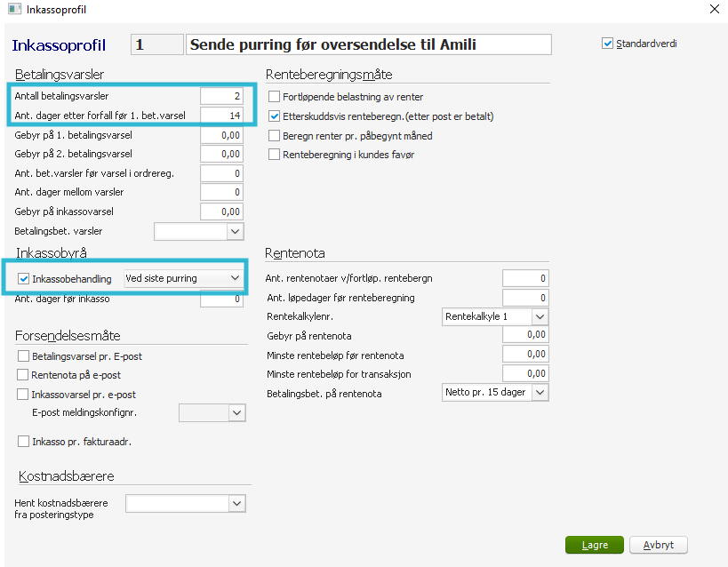Toggle the Inkassobehandling checkbox
Image resolution: width=728 pixels, height=567 pixels.
23,279
